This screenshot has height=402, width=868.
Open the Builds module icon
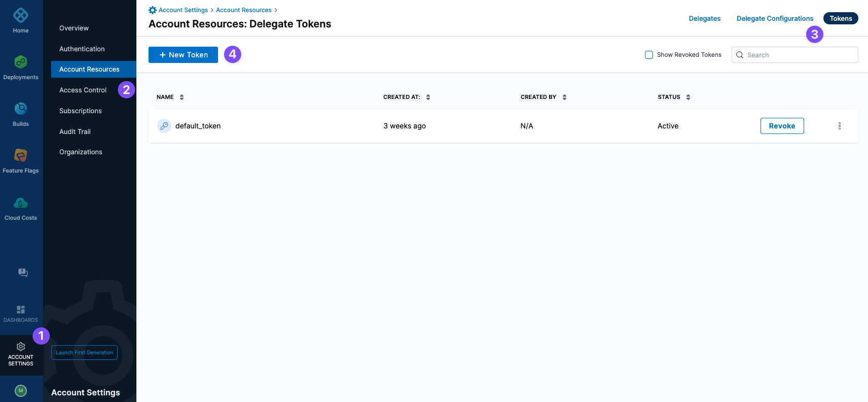tap(21, 109)
